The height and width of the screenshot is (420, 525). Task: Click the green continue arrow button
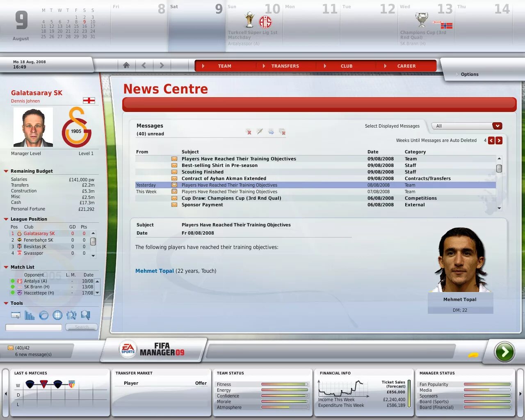coord(504,352)
